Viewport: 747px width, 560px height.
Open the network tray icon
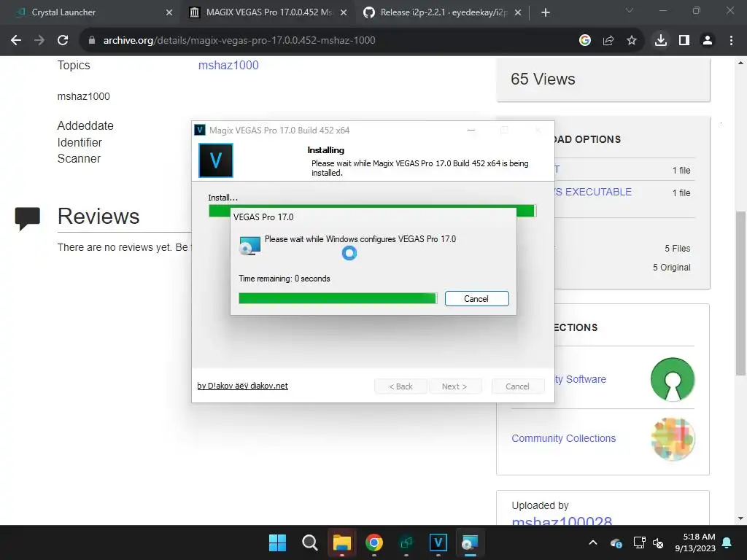pos(639,542)
